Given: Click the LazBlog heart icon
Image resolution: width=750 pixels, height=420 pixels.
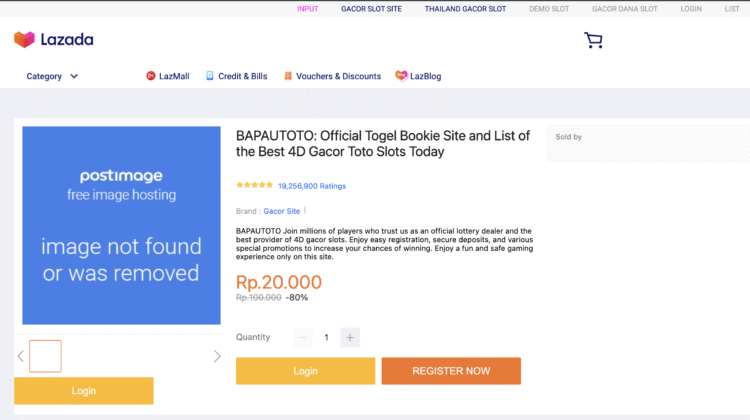Looking at the screenshot, I should 401,76.
